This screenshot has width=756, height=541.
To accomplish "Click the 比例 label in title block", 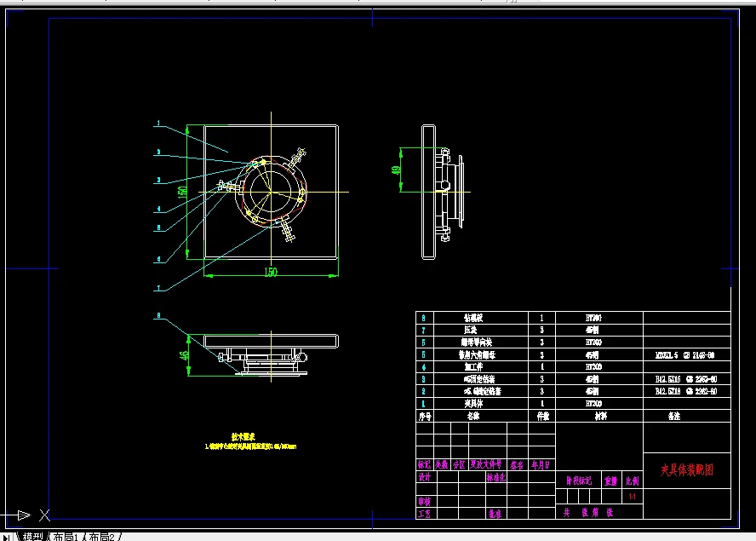I will pyautogui.click(x=632, y=481).
